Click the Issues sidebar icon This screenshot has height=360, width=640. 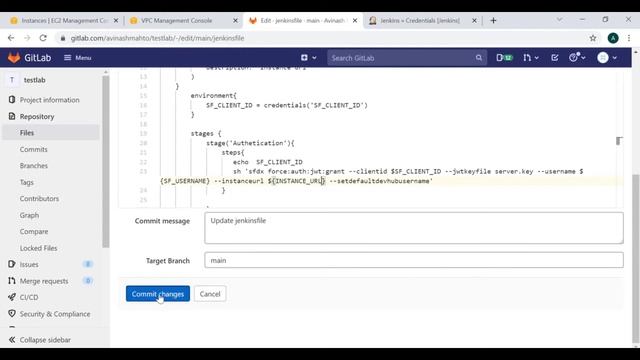[12, 264]
